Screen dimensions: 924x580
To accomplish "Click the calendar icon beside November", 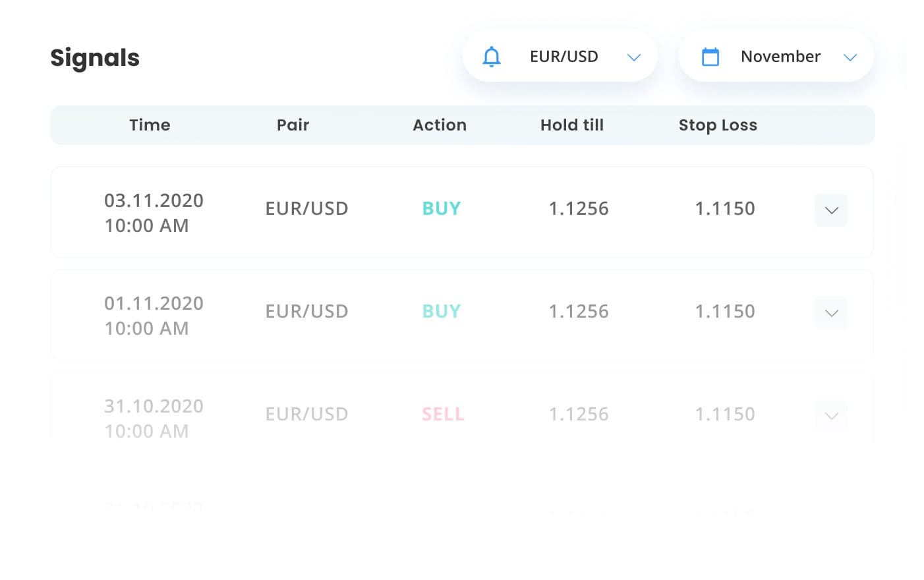I will click(x=710, y=57).
